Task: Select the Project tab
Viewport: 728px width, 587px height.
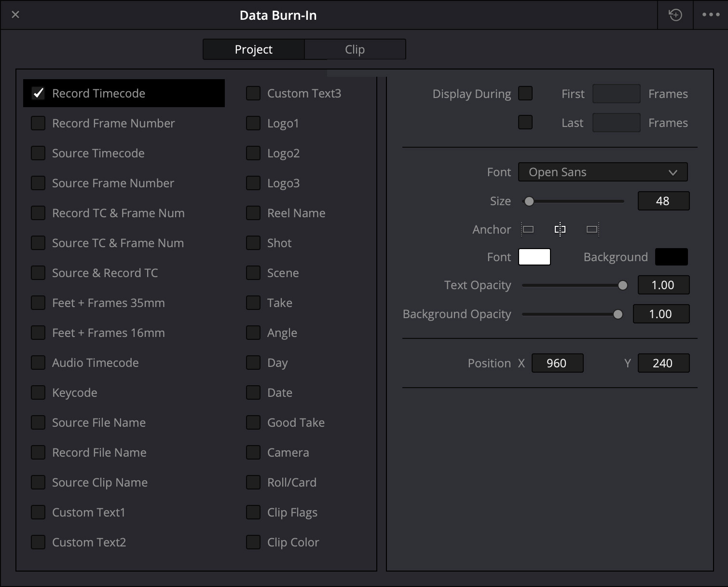Action: [x=254, y=49]
